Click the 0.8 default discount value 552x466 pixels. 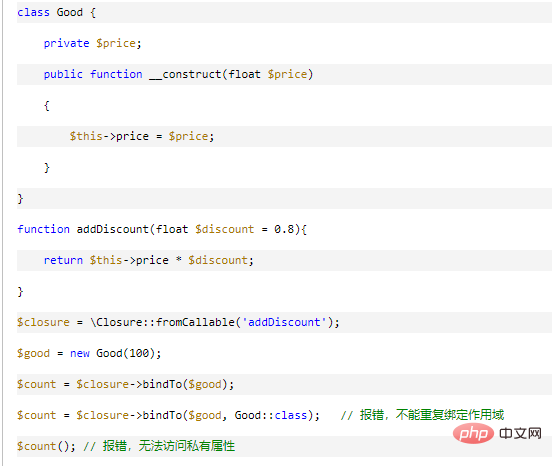click(284, 229)
